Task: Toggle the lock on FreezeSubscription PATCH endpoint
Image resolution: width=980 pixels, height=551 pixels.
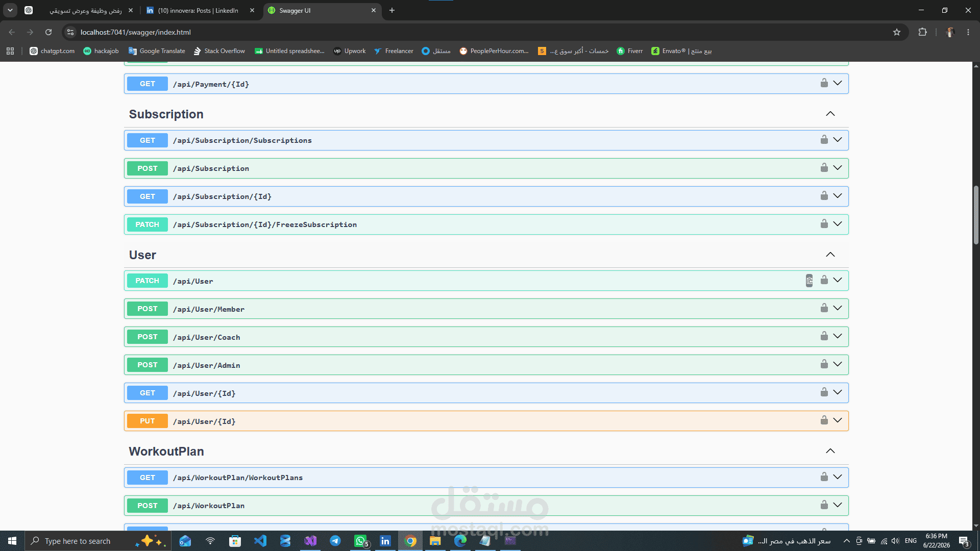Action: coord(824,224)
